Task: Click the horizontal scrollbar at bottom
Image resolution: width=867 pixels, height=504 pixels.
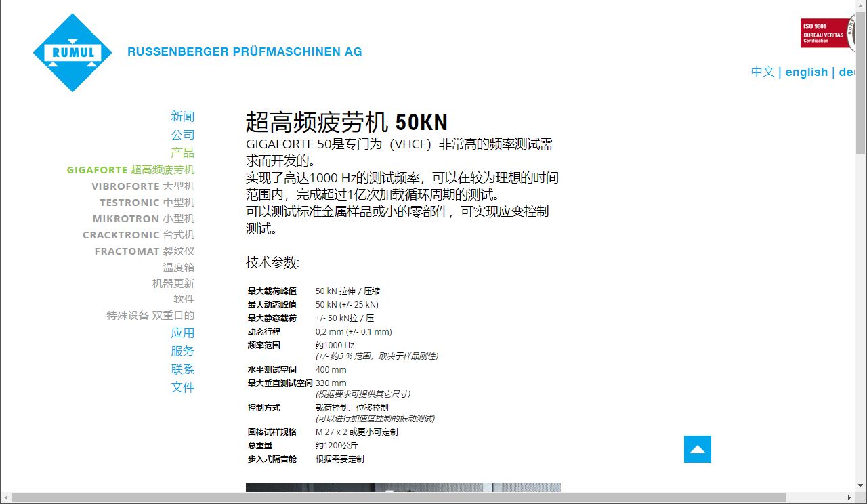Action: pyautogui.click(x=400, y=498)
